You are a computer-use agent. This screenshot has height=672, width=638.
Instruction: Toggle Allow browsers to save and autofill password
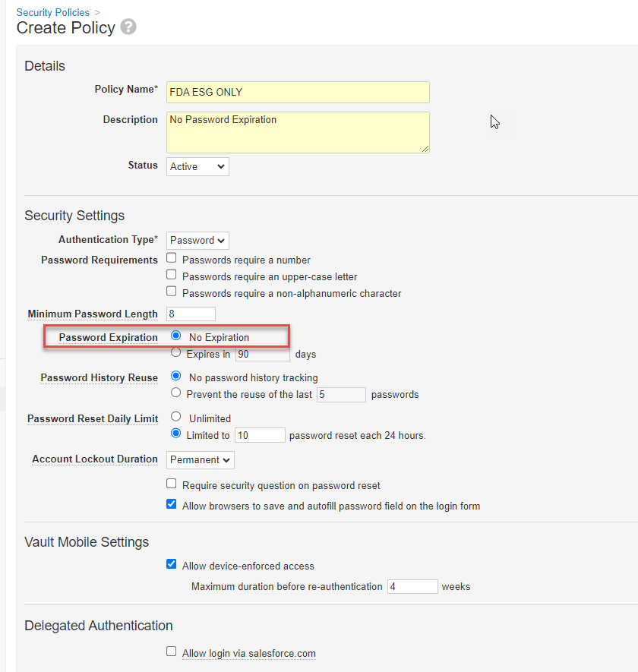[172, 504]
